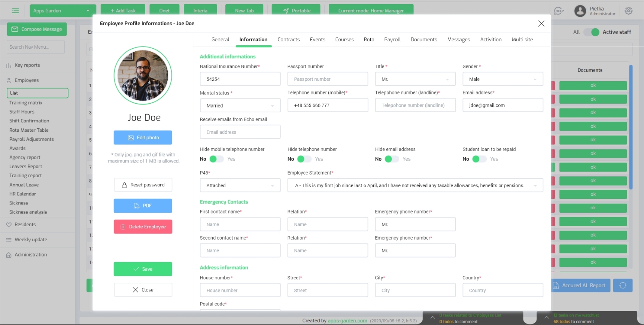Switch to the Contracts tab
644x325 pixels.
pyautogui.click(x=288, y=40)
